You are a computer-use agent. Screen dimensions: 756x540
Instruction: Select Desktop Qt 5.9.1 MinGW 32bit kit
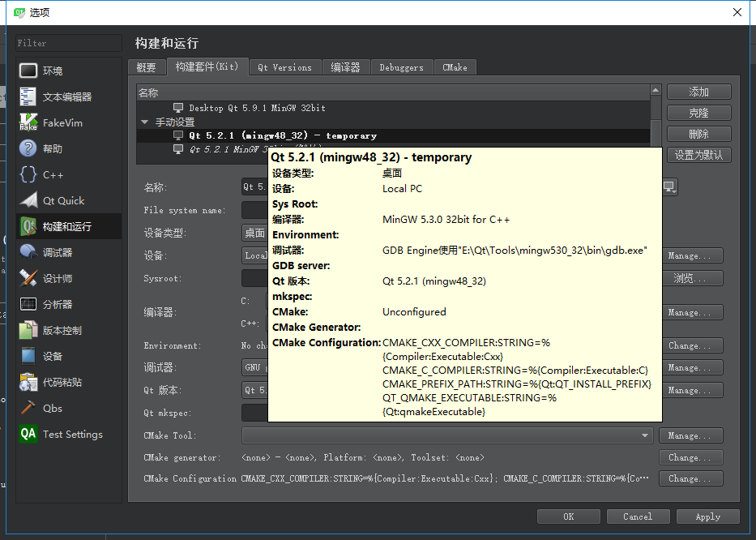pos(257,108)
